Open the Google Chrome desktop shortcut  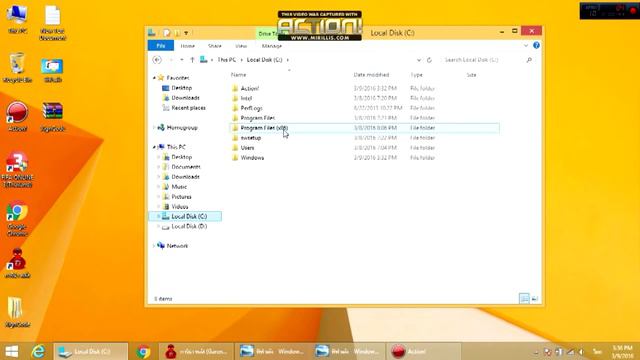coord(17,219)
